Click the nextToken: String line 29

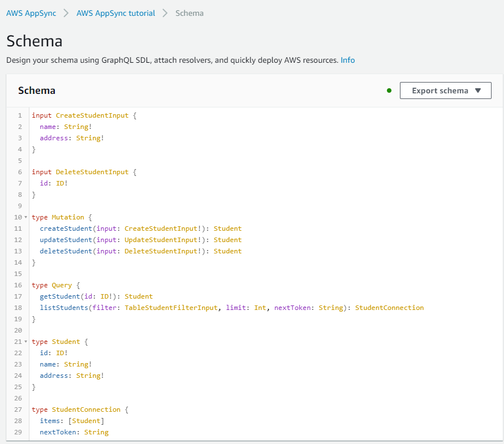coord(74,432)
